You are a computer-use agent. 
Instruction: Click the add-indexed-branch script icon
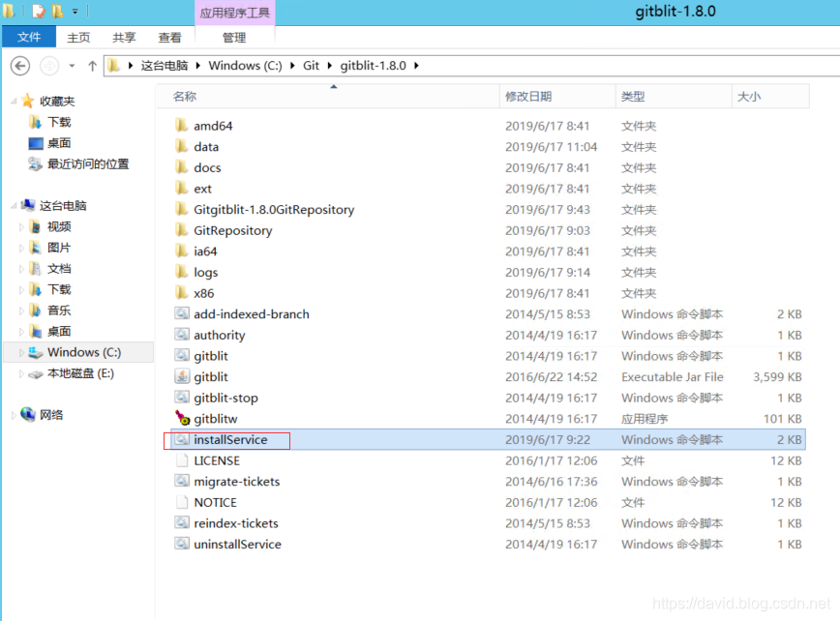point(182,313)
